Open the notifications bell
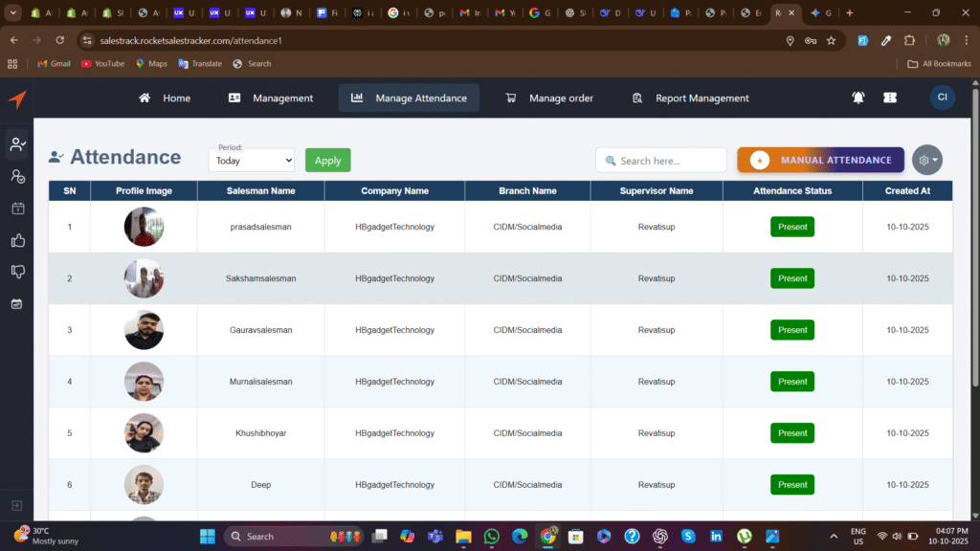The width and height of the screenshot is (980, 551). point(858,98)
